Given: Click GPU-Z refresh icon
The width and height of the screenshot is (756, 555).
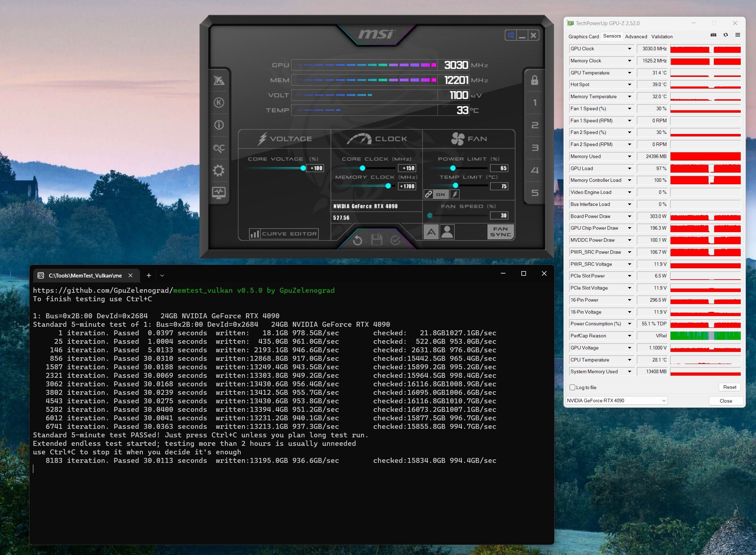Looking at the screenshot, I should [x=726, y=35].
